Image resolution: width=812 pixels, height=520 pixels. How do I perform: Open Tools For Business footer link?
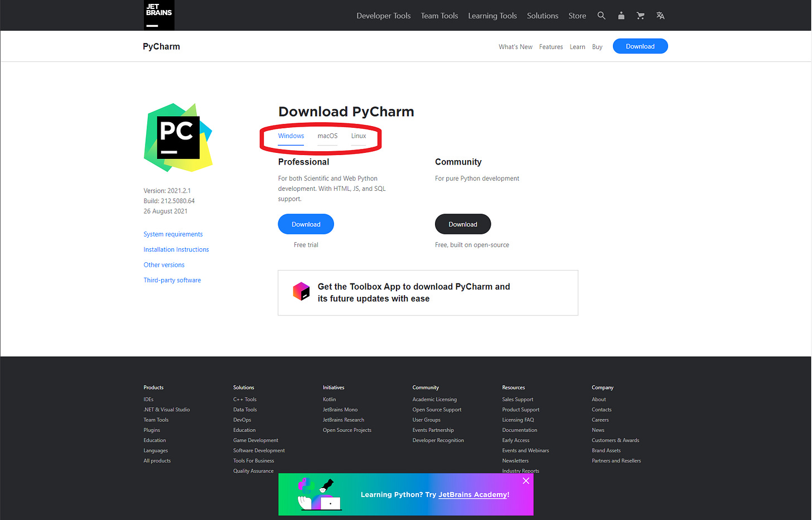point(254,461)
